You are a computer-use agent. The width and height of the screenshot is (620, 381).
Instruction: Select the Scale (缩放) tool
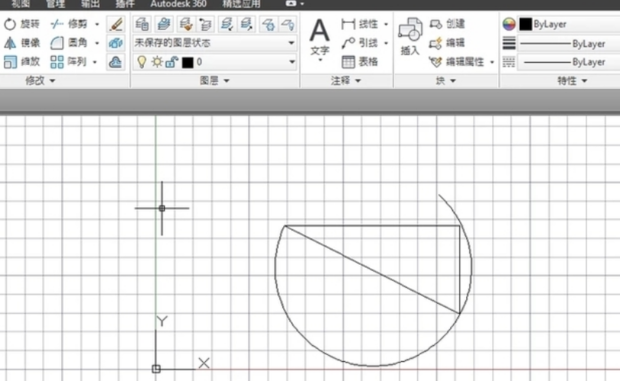(x=22, y=62)
